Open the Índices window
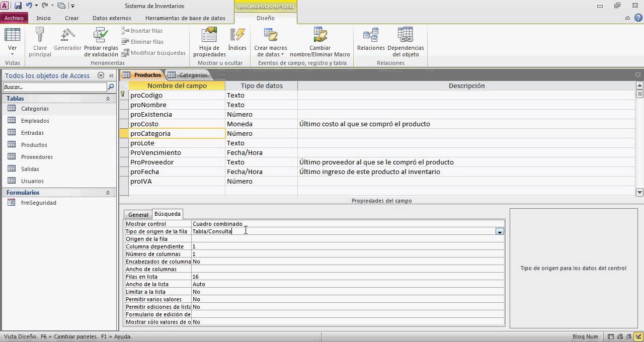Image resolution: width=644 pixels, height=342 pixels. [237, 40]
